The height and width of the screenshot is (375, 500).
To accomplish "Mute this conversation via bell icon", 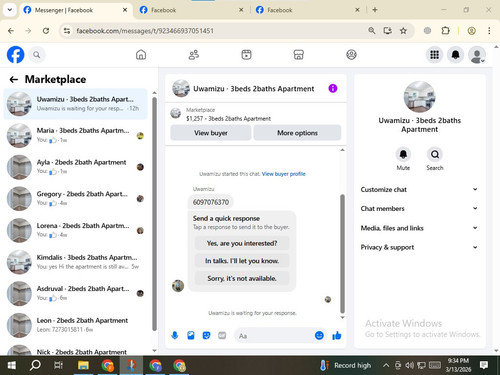I will (x=403, y=154).
